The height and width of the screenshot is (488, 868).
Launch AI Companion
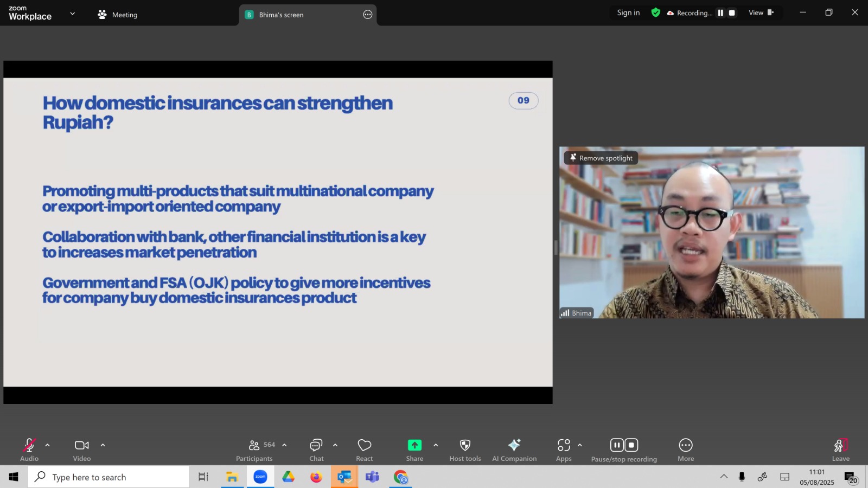[514, 450]
